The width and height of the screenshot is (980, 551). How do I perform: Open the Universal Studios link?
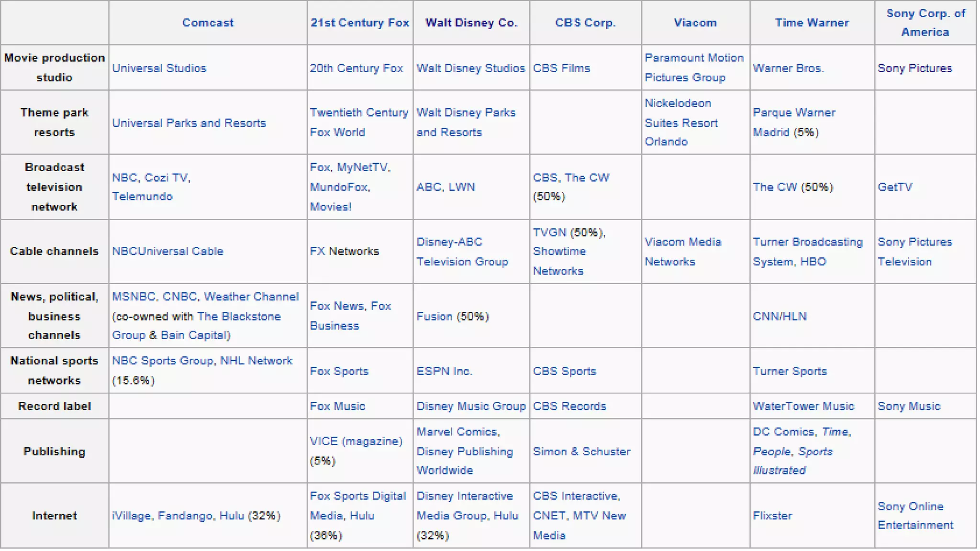159,68
